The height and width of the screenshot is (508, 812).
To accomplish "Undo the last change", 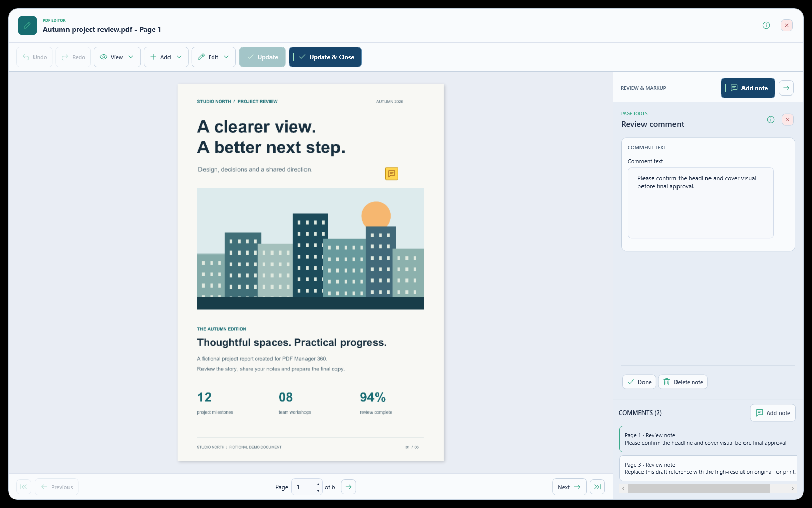I will 35,57.
